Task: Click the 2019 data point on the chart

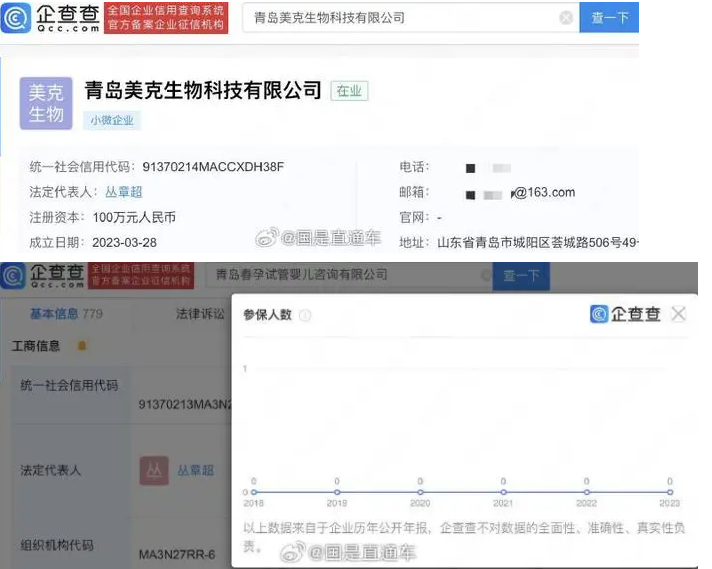Action: 337,492
